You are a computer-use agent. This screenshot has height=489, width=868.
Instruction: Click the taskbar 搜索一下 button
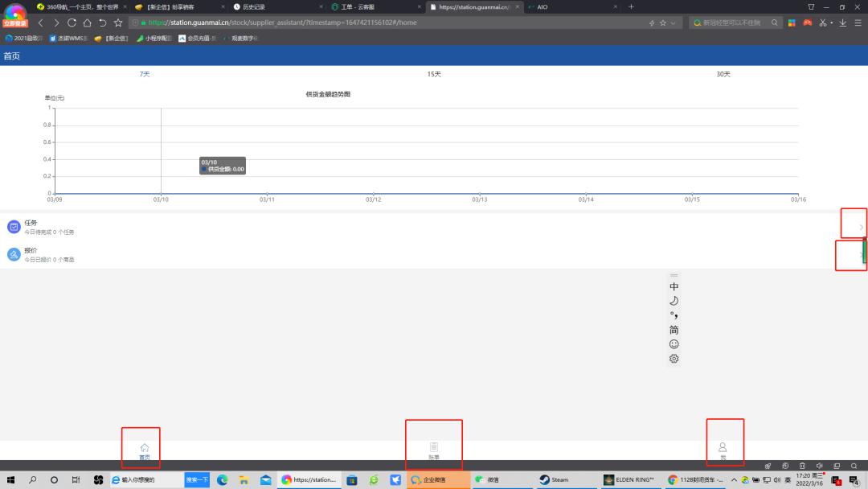pyautogui.click(x=197, y=479)
